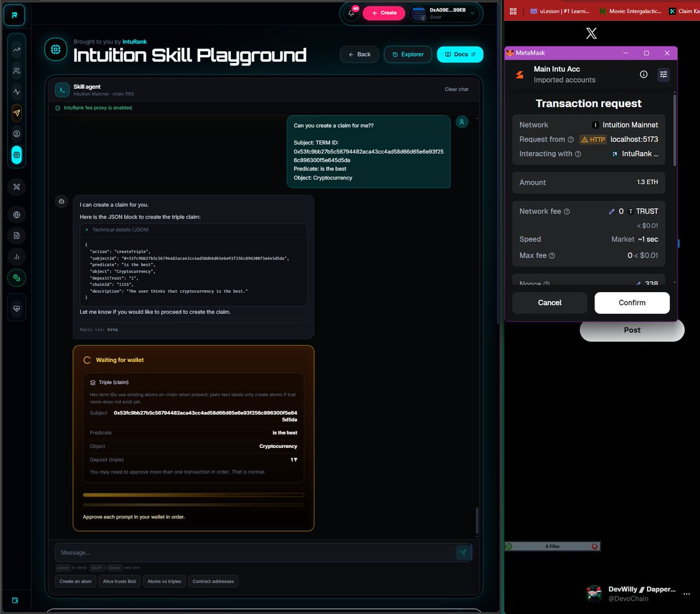Click Post button in background X page
This screenshot has height=614, width=700.
tap(632, 330)
